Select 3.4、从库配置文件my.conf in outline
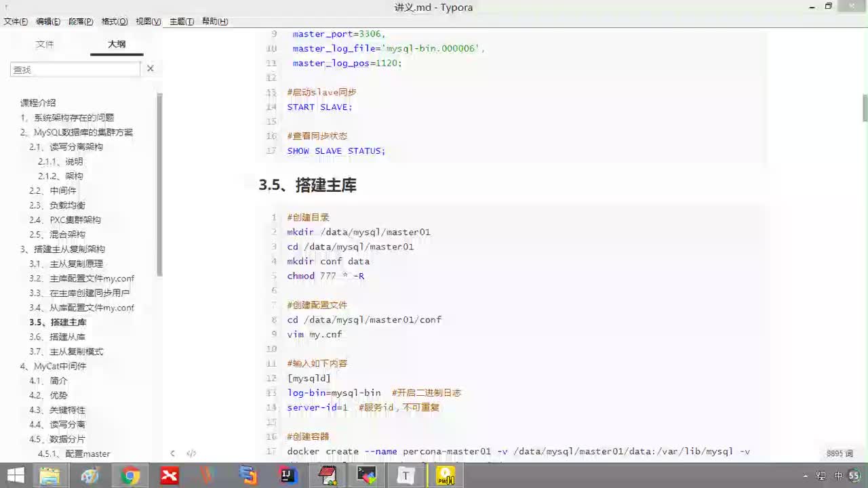 (81, 308)
